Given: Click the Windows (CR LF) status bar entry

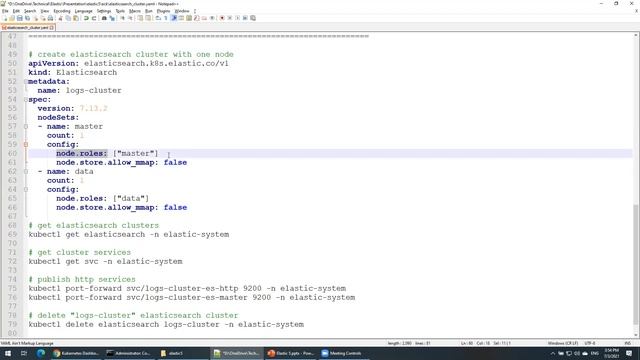Looking at the screenshot, I should [x=562, y=343].
